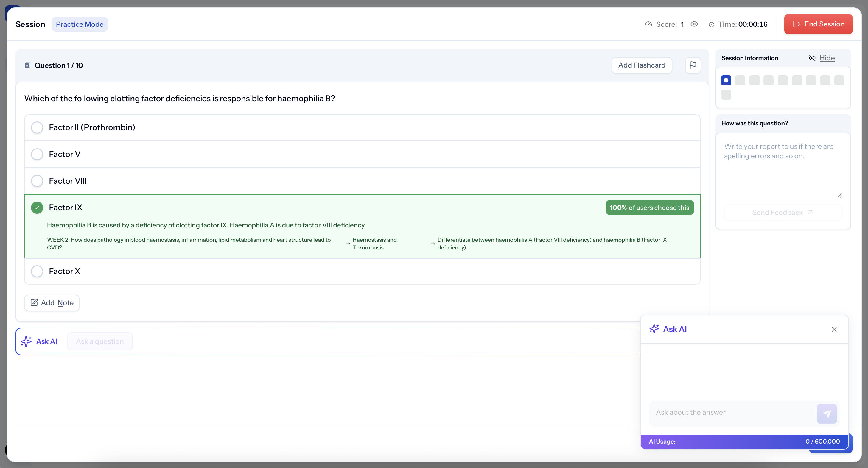The height and width of the screenshot is (468, 868).
Task: Toggle score visibility eye icon
Action: tap(694, 24)
